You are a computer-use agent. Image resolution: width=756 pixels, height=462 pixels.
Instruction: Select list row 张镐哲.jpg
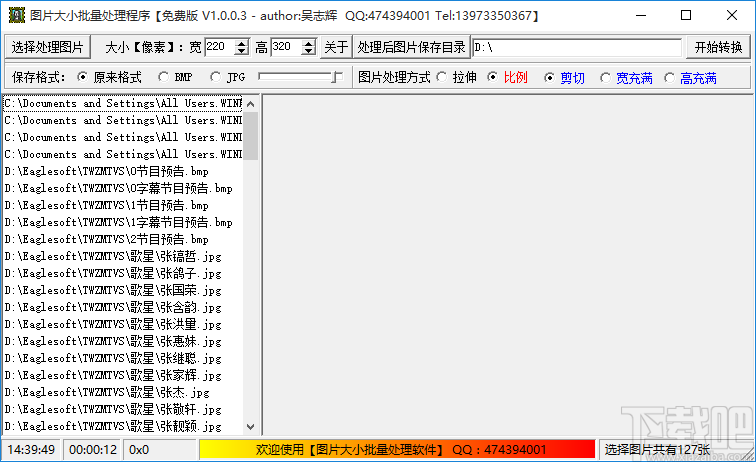pos(123,256)
